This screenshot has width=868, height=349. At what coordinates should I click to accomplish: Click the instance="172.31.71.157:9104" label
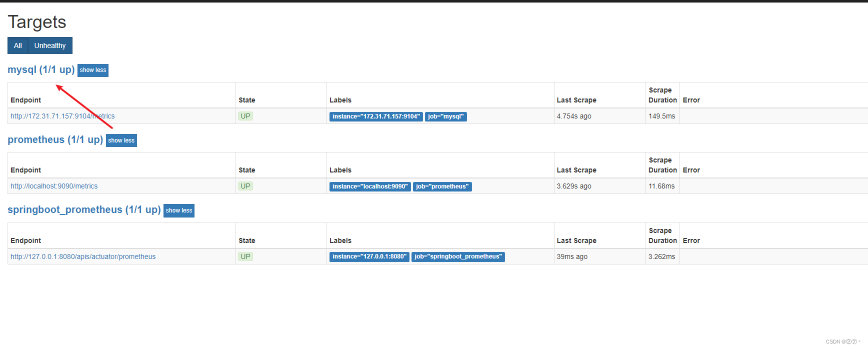coord(376,116)
